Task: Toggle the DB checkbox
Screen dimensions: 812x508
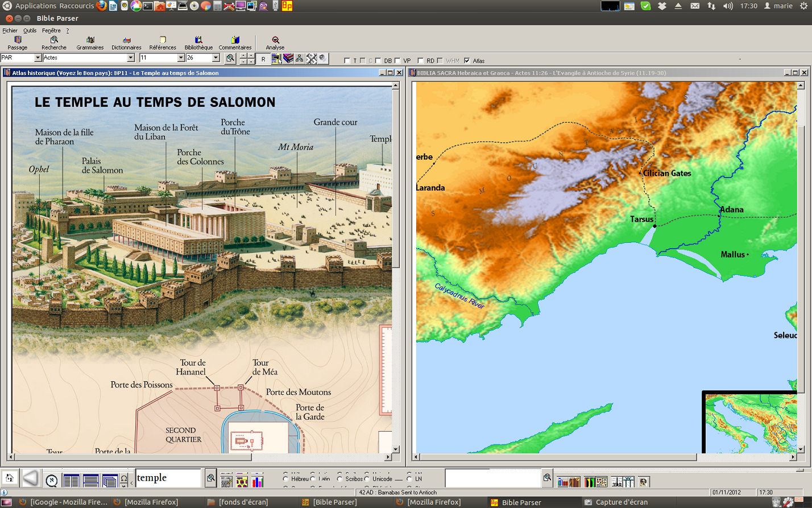Action: [x=378, y=60]
